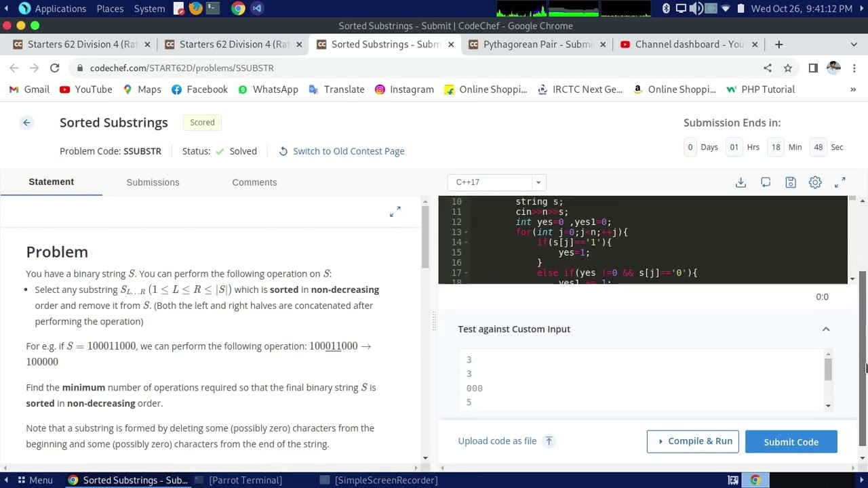Screen dimensions: 868x488
Task: Go back using the problem back arrow
Action: (26, 123)
